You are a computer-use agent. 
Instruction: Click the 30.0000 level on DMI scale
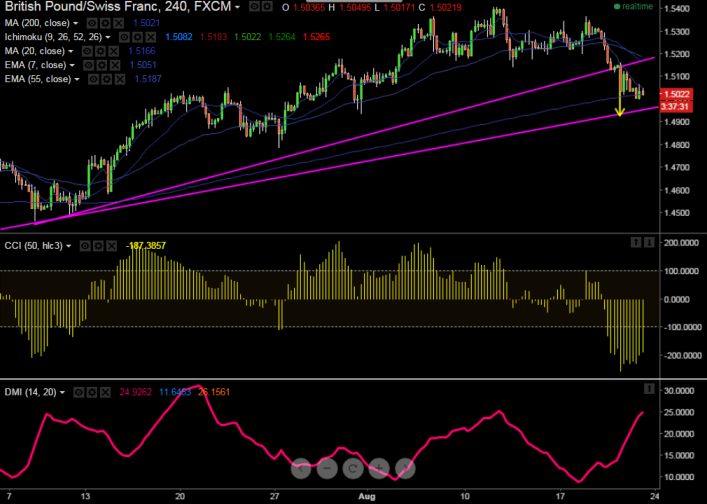point(679,391)
